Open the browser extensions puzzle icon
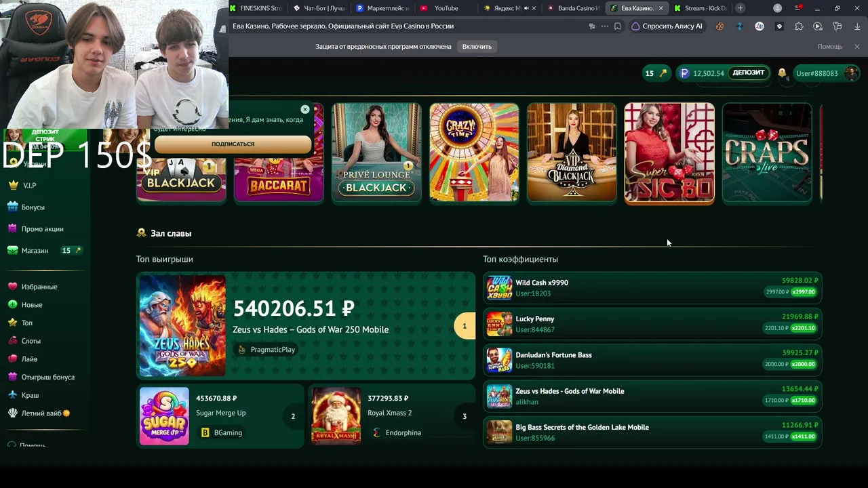This screenshot has height=488, width=868. click(799, 26)
